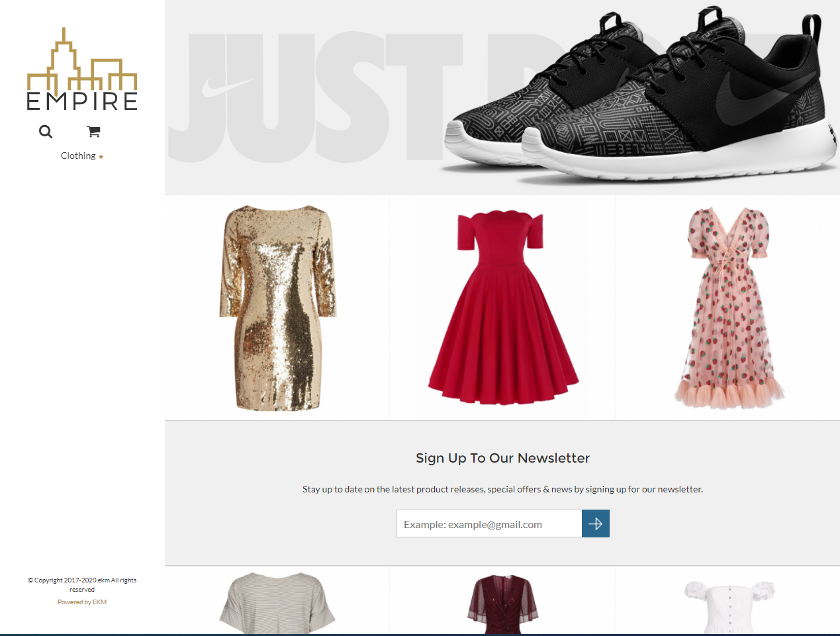Image resolution: width=840 pixels, height=636 pixels.
Task: Open the Clothing category link
Action: (x=78, y=156)
